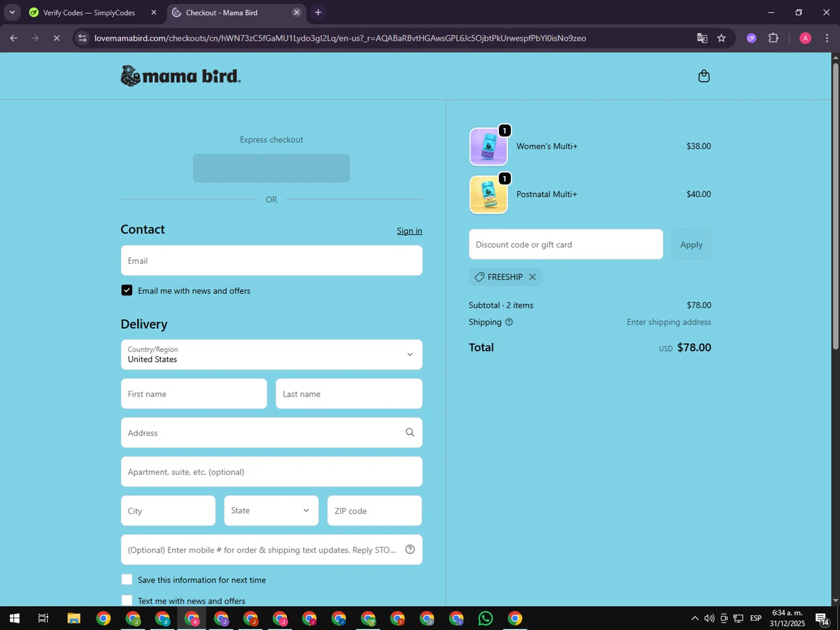
Task: Click the browser address bar URL
Action: point(340,38)
